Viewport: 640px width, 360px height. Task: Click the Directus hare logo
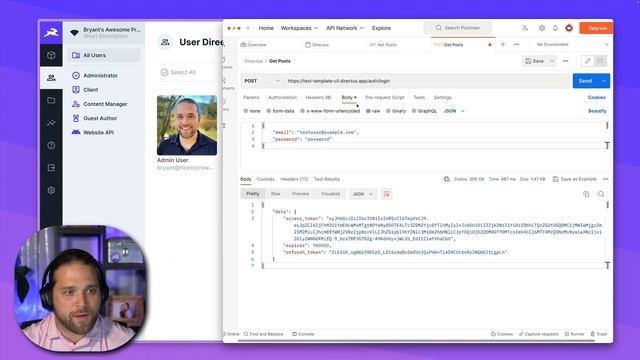click(51, 32)
